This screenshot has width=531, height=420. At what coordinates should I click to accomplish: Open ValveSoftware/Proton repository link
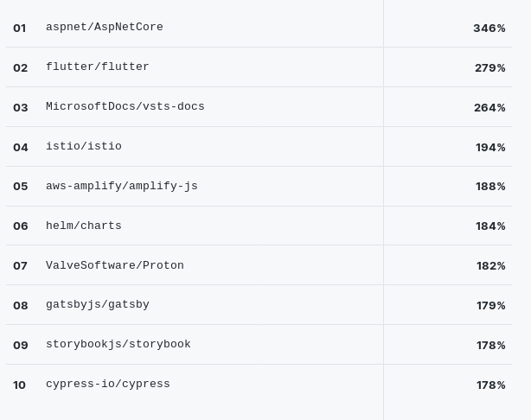(114, 266)
